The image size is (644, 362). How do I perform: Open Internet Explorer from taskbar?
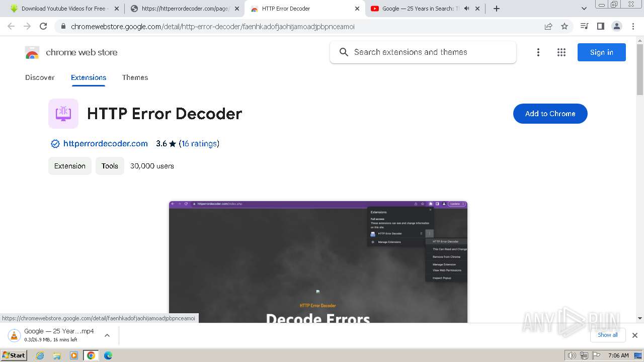coord(40,355)
